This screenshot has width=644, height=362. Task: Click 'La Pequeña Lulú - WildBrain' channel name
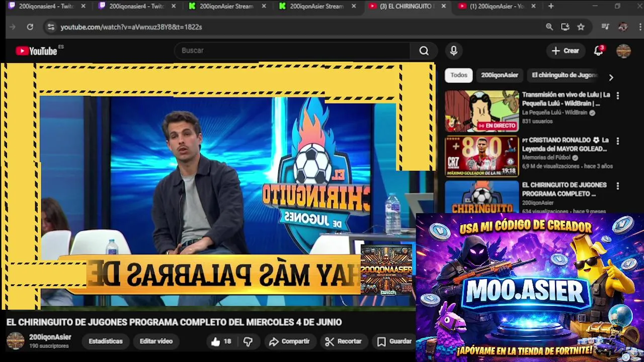click(x=554, y=113)
